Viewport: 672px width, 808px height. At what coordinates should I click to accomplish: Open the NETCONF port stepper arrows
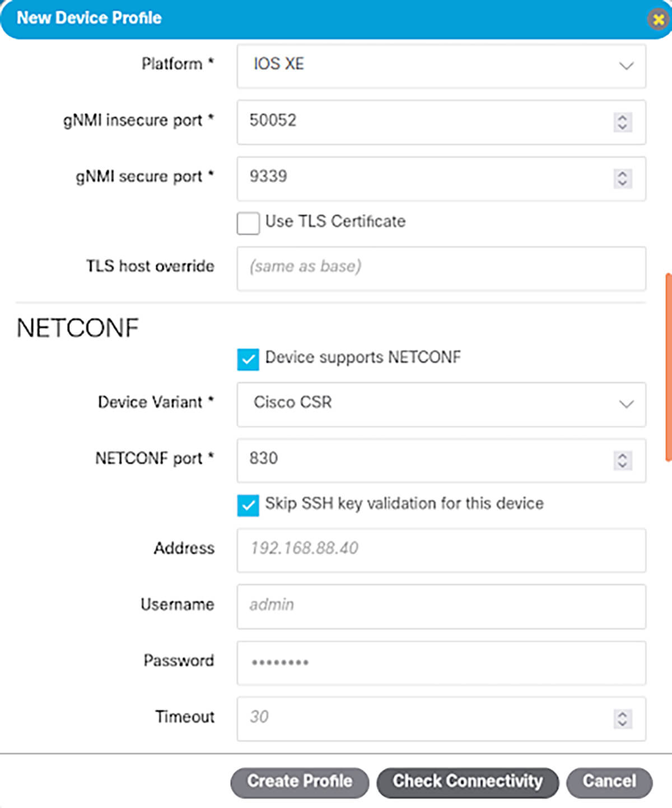[622, 460]
